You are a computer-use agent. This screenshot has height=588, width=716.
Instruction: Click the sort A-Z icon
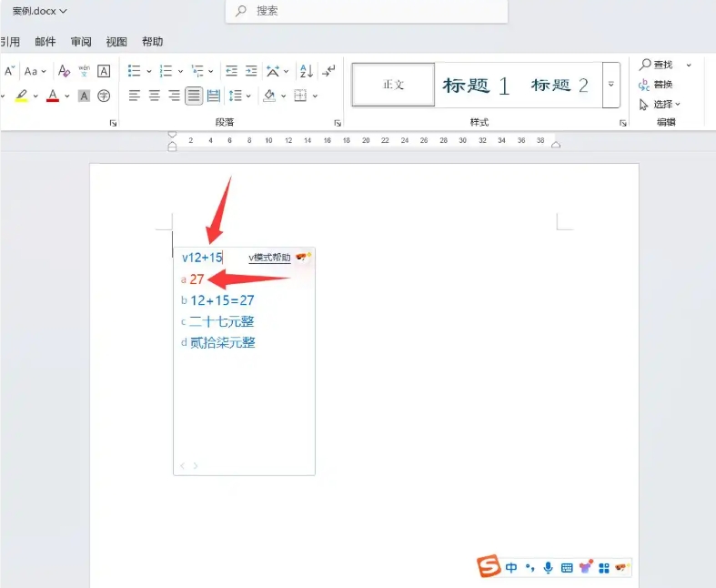(x=306, y=71)
